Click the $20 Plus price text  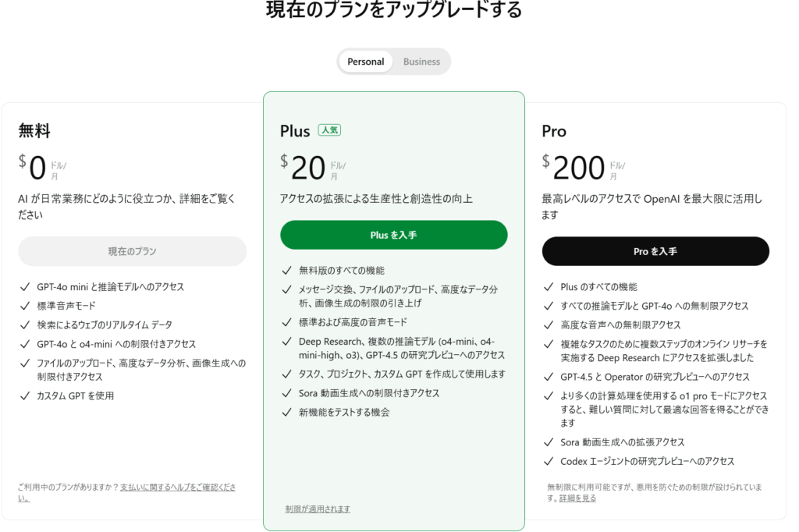click(304, 167)
